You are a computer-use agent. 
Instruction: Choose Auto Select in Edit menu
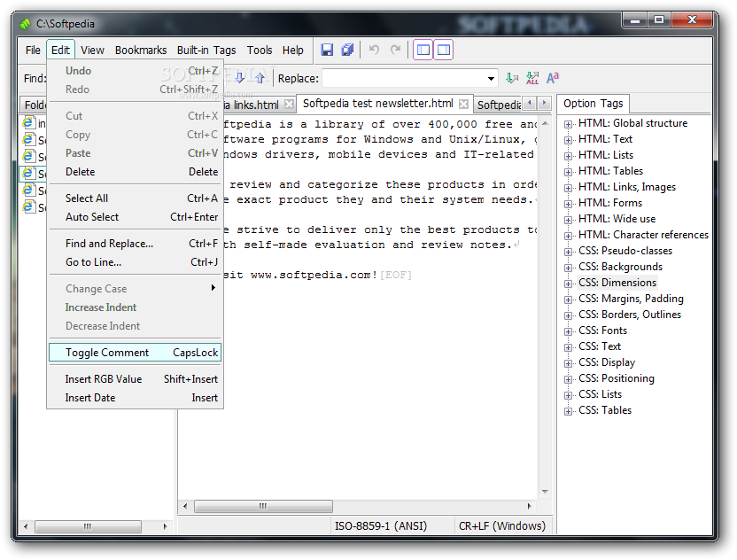click(135, 217)
